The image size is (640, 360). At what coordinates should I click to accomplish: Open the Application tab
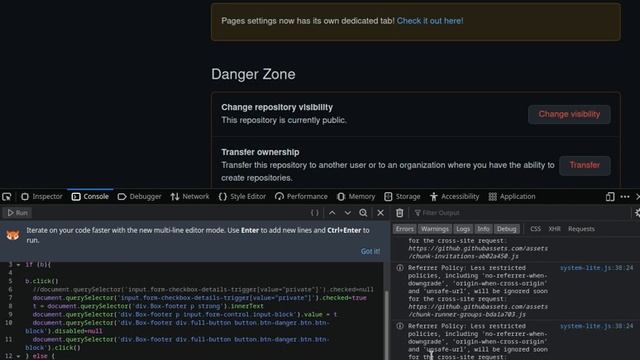(512, 197)
